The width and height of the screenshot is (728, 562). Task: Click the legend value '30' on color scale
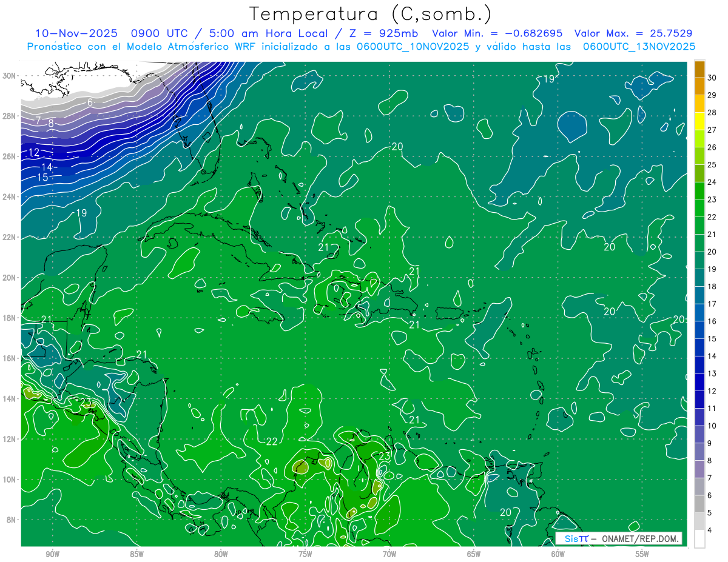click(x=712, y=78)
